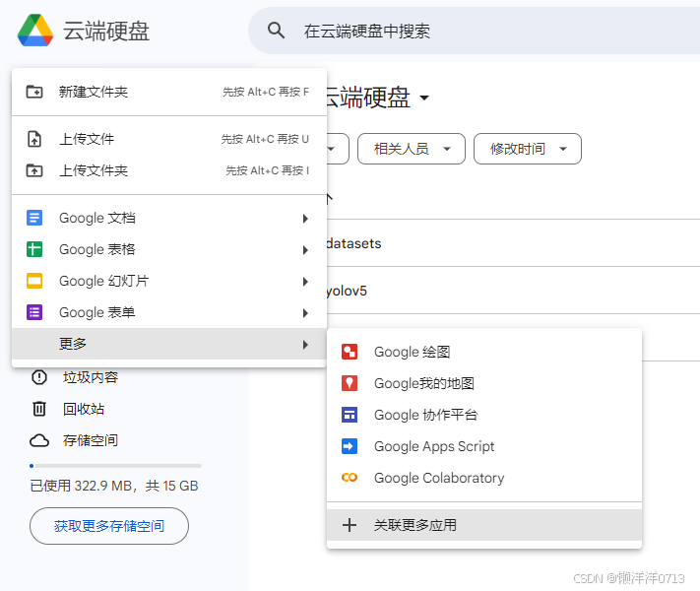Click the Google My Maps pin icon
This screenshot has width=700, height=591.
pos(350,383)
